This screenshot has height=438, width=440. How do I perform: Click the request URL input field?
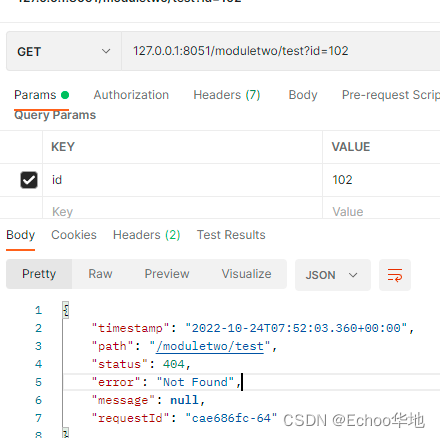[x=281, y=51]
